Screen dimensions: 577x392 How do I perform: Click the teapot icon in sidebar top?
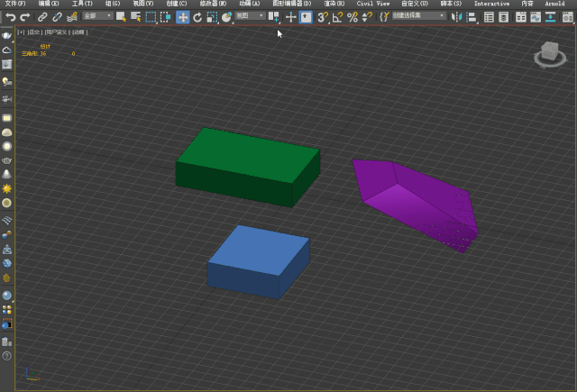(6, 35)
